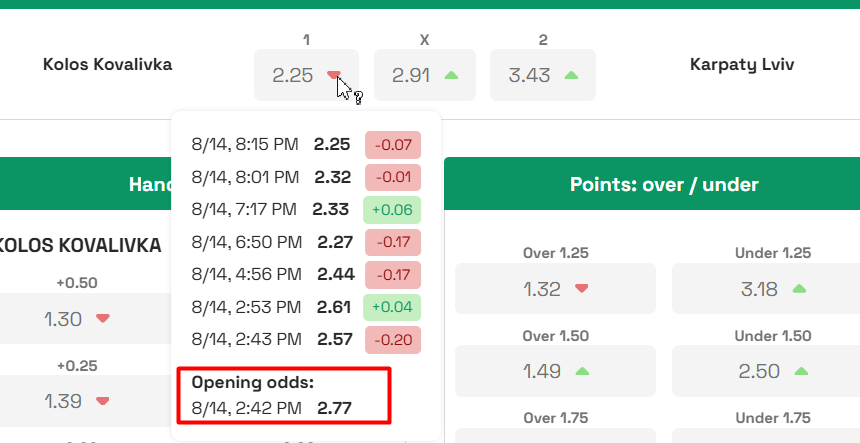Click the +0.06 change badge
Image resolution: width=860 pixels, height=443 pixels.
pos(392,210)
